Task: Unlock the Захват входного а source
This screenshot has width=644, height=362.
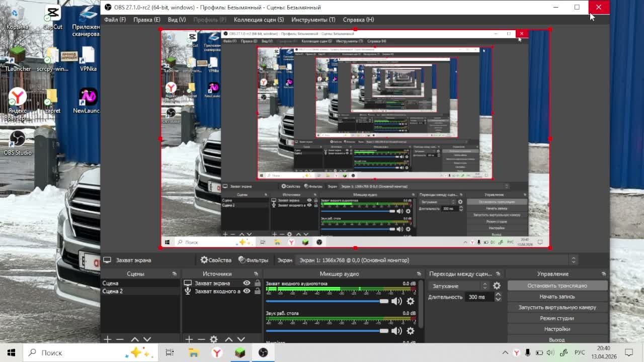Action: point(258,291)
